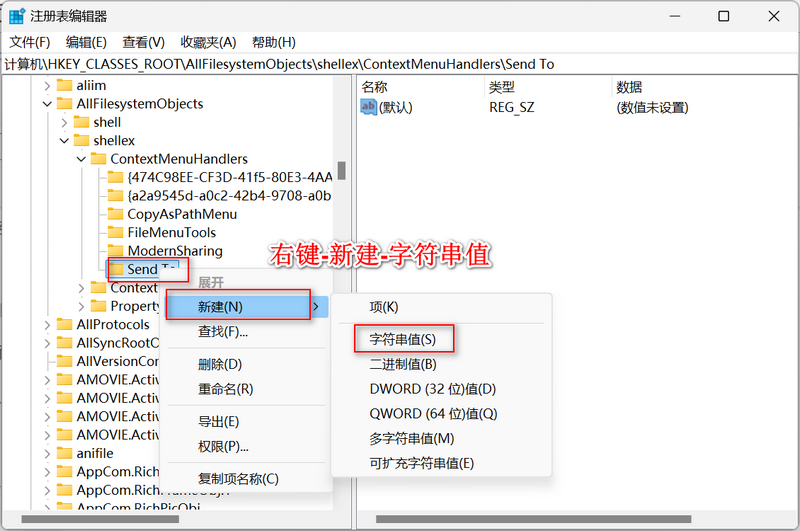Screen dimensions: 800x531
Task: Collapse the shellex tree node
Action: (x=64, y=141)
